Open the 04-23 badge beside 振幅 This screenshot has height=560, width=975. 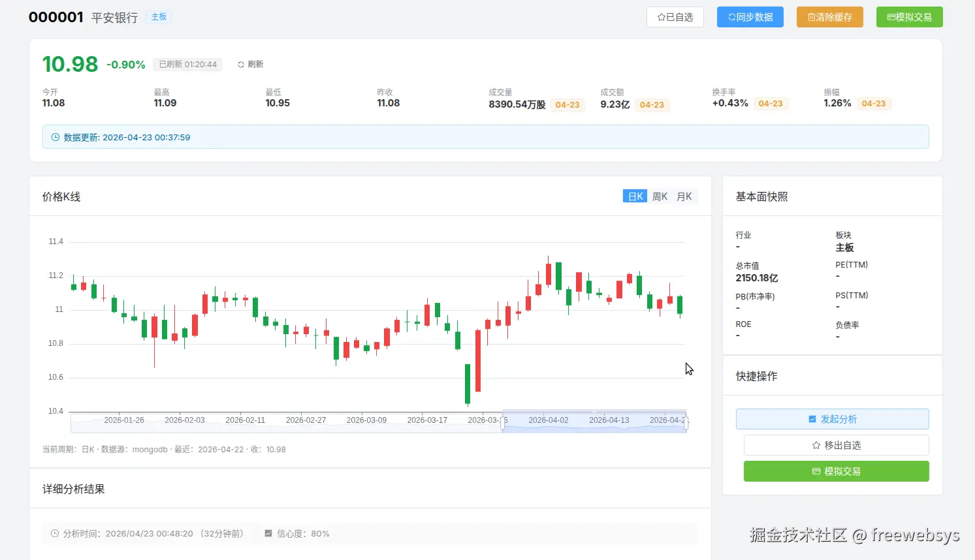click(x=874, y=104)
